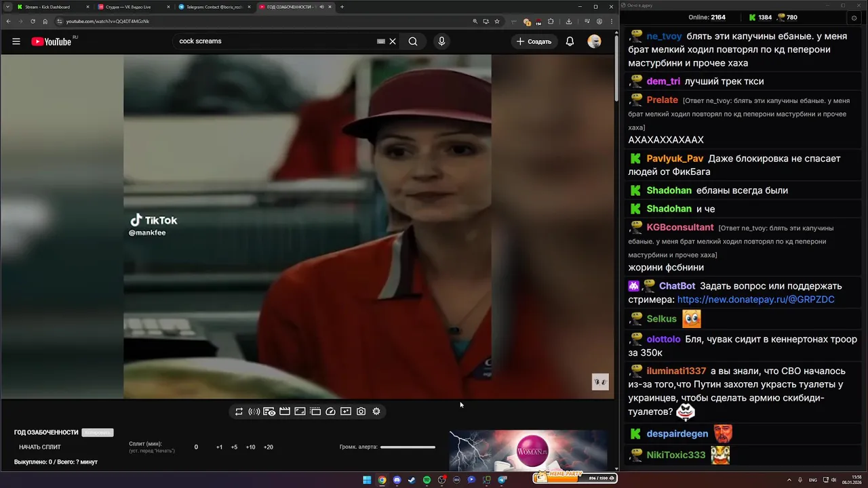Open Spotify from the taskbar
The height and width of the screenshot is (488, 868).
point(427,480)
